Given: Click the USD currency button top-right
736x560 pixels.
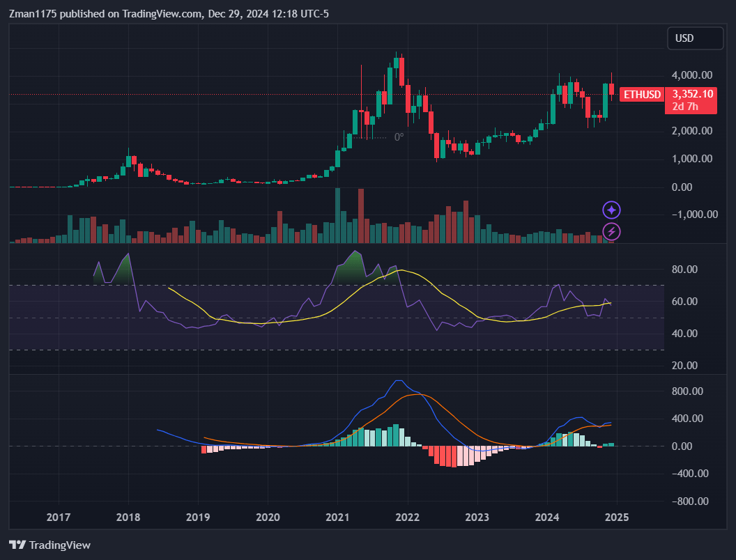Looking at the screenshot, I should [x=695, y=38].
